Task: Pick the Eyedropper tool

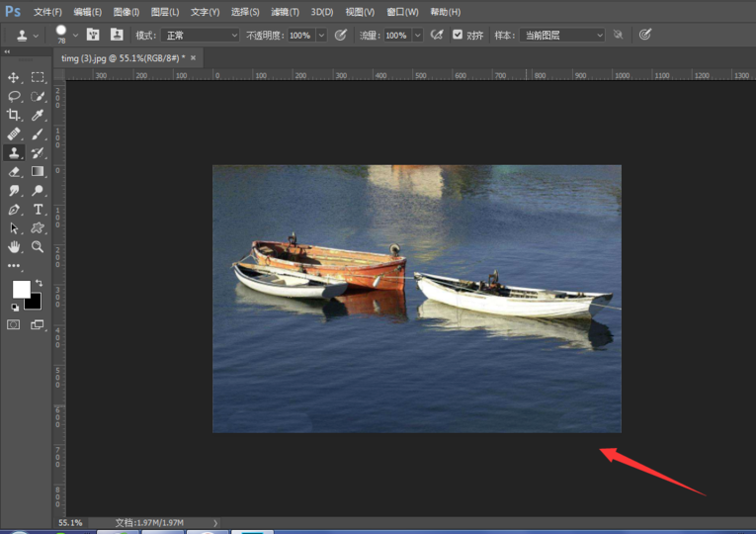Action: [38, 115]
